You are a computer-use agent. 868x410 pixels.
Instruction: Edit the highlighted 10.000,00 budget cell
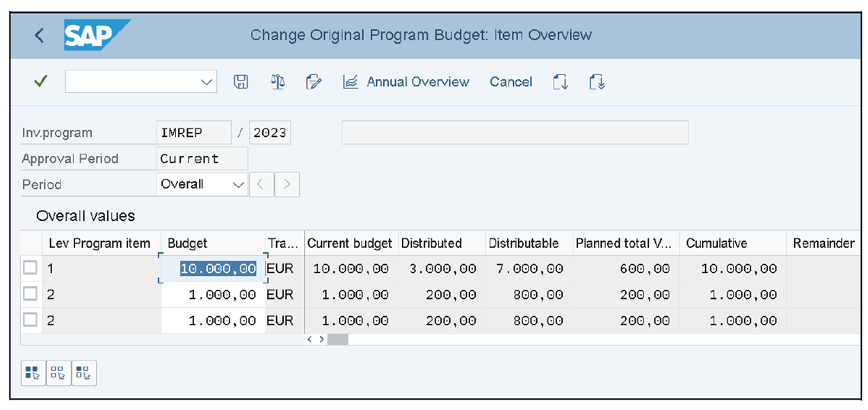[214, 268]
